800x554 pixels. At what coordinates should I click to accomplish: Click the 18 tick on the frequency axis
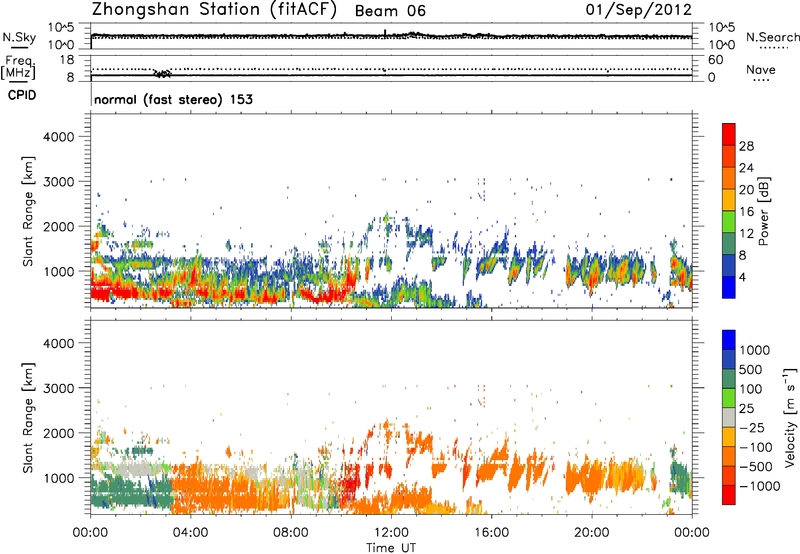67,60
